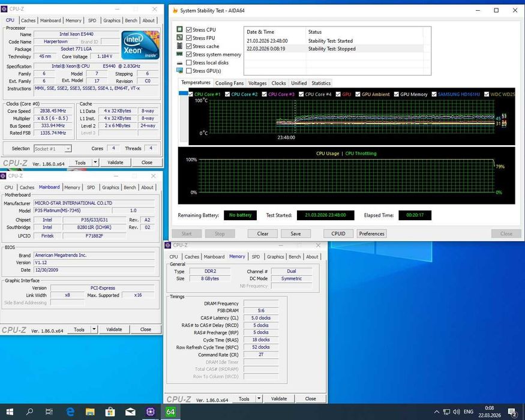Click the CPU-Z taskbar icon

pos(151,412)
